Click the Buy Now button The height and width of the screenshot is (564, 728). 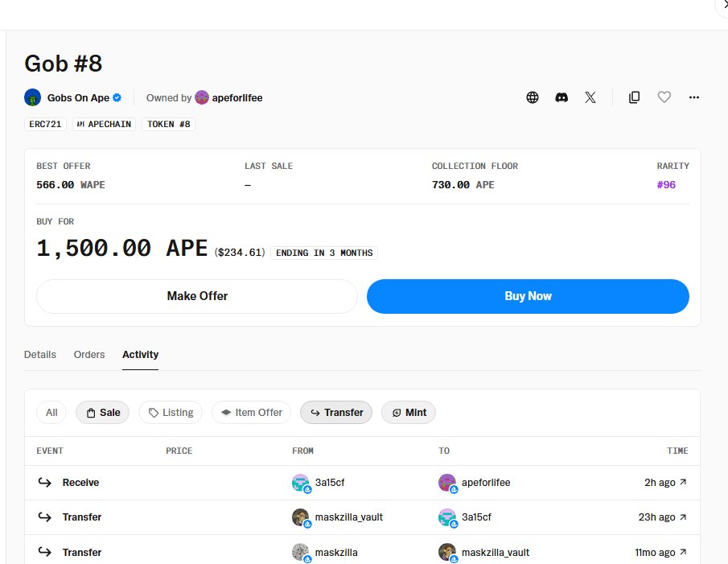[528, 296]
